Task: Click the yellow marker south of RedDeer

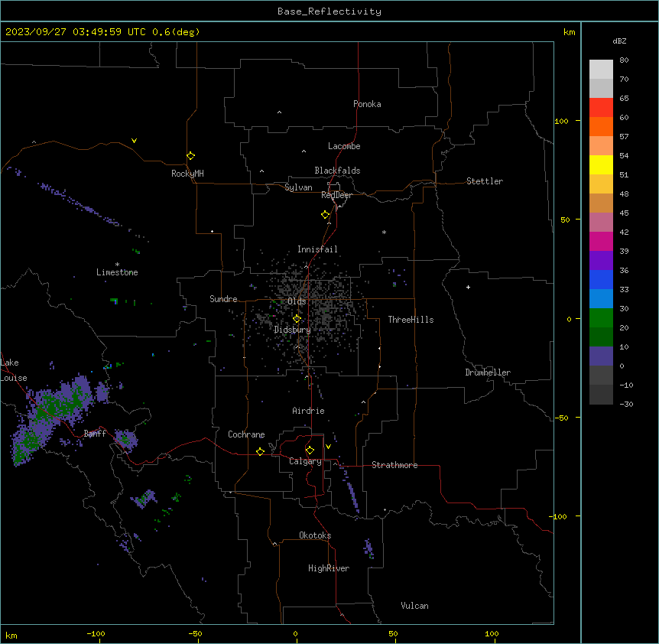Action: click(325, 215)
